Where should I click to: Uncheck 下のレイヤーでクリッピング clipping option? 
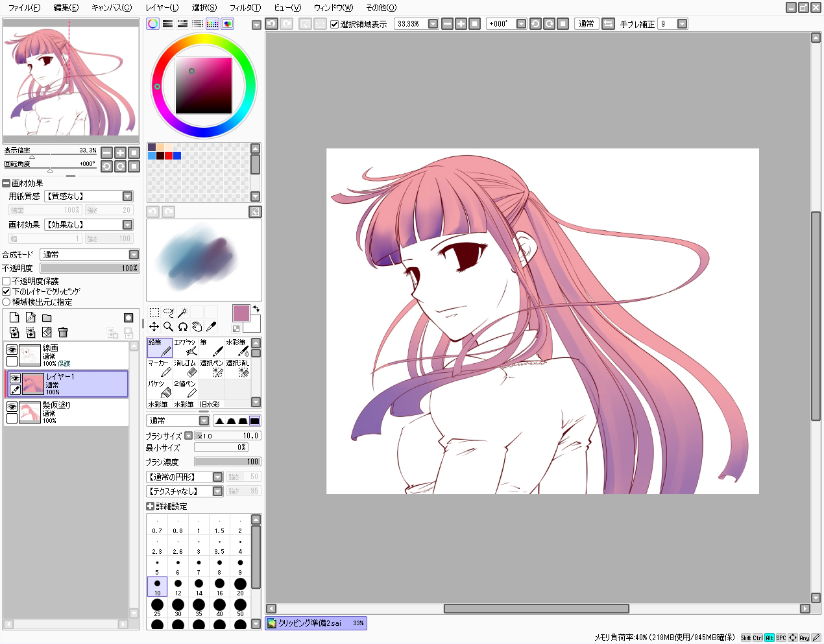click(6, 291)
